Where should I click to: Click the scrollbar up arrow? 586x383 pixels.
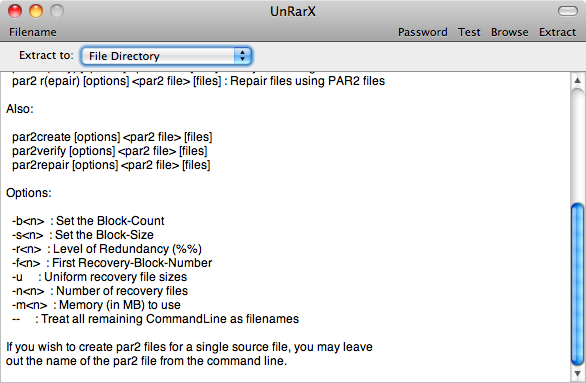pyautogui.click(x=577, y=80)
